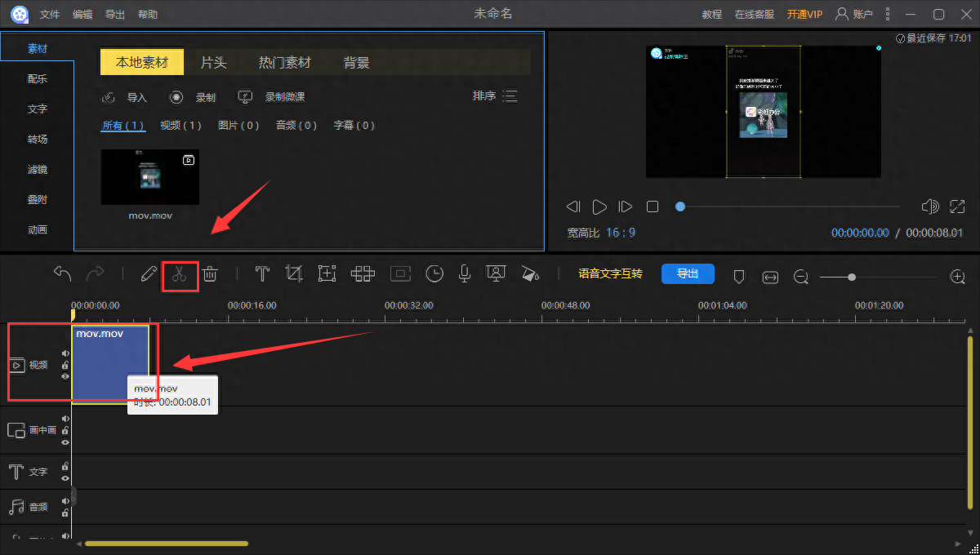Step to previous frame in preview
The height and width of the screenshot is (555, 980).
pos(573,206)
